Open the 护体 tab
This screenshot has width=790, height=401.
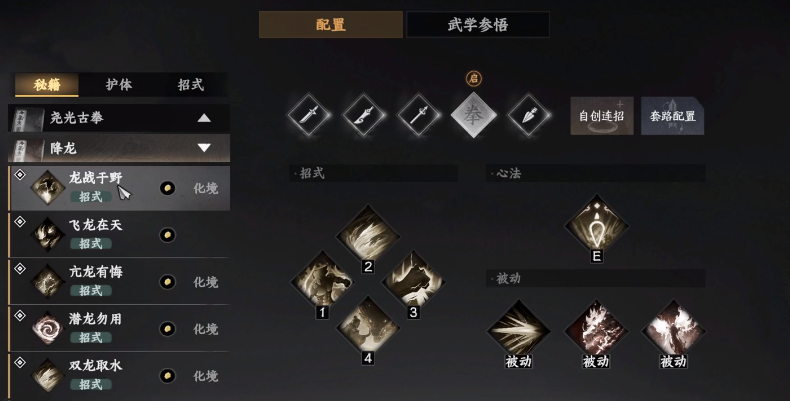coord(119,85)
